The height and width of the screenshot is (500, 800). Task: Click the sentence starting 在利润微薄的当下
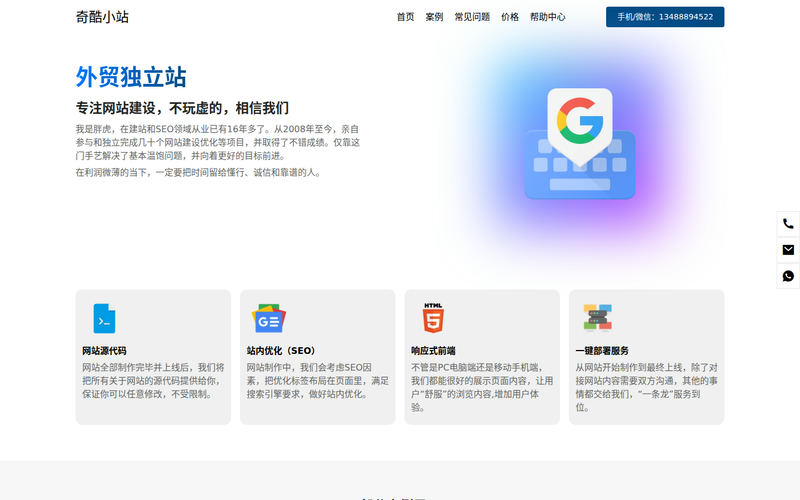[x=200, y=172]
